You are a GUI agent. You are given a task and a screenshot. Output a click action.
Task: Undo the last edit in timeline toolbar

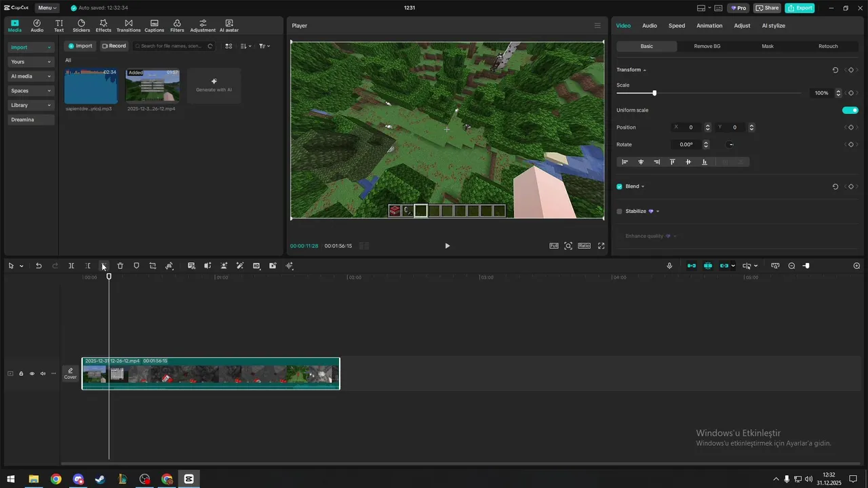coord(39,266)
